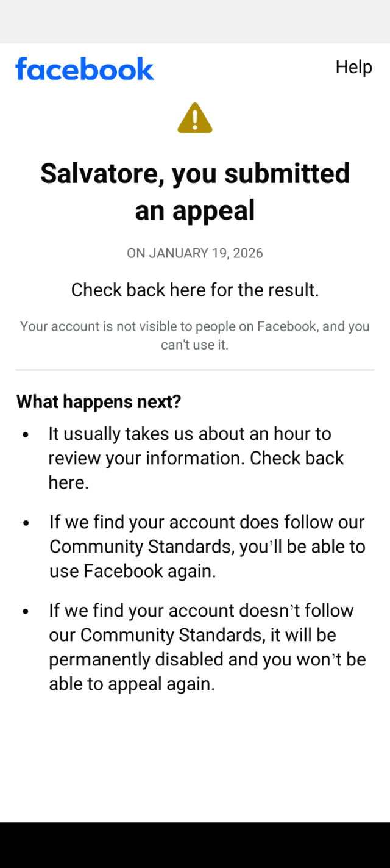Open the Help link

click(x=353, y=66)
